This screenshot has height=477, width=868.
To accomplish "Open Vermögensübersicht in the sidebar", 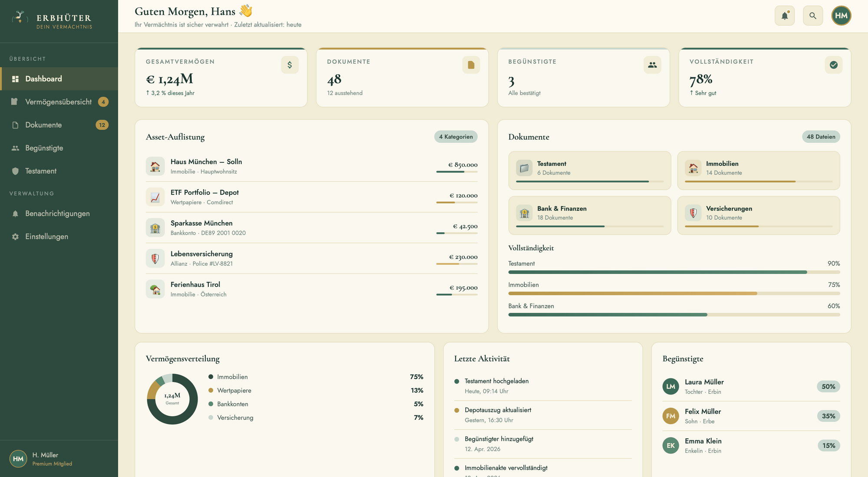I will 59,102.
